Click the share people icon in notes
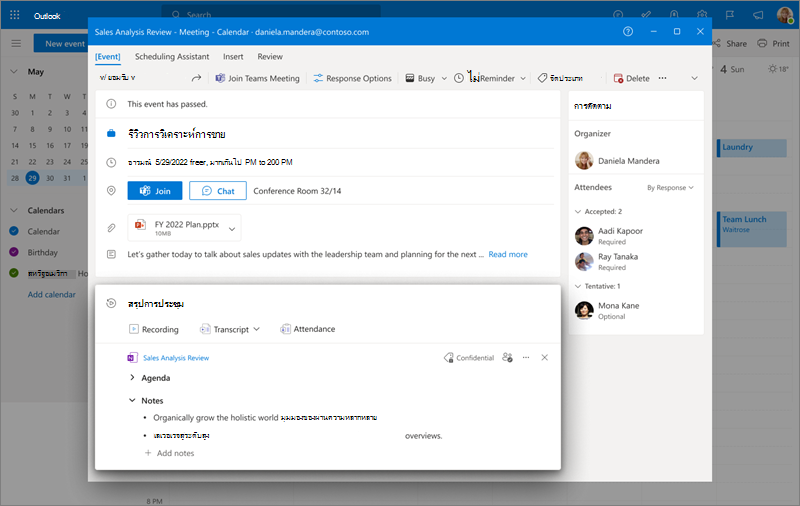This screenshot has width=800, height=506. (507, 358)
